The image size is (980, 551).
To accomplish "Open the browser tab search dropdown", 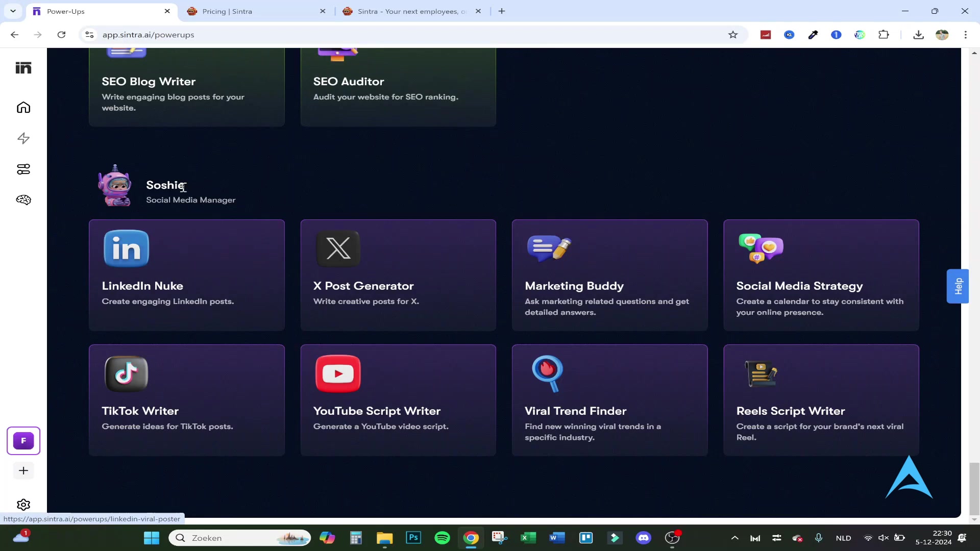I will [x=13, y=11].
